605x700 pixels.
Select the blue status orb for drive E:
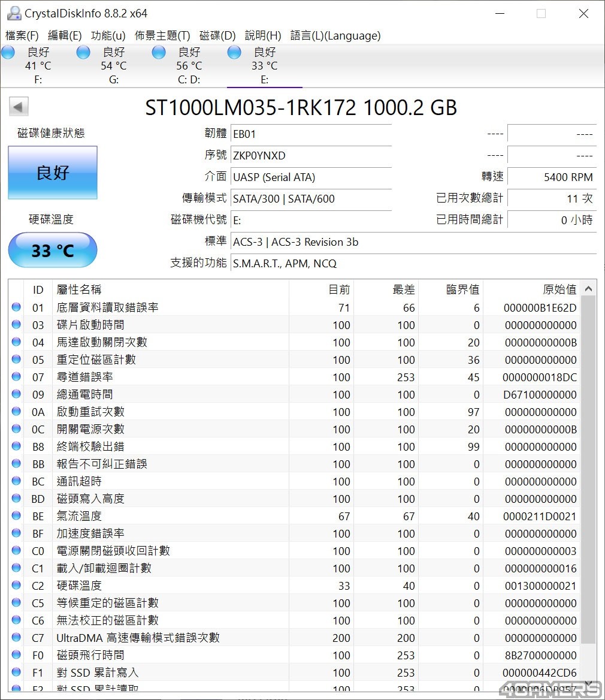click(234, 52)
